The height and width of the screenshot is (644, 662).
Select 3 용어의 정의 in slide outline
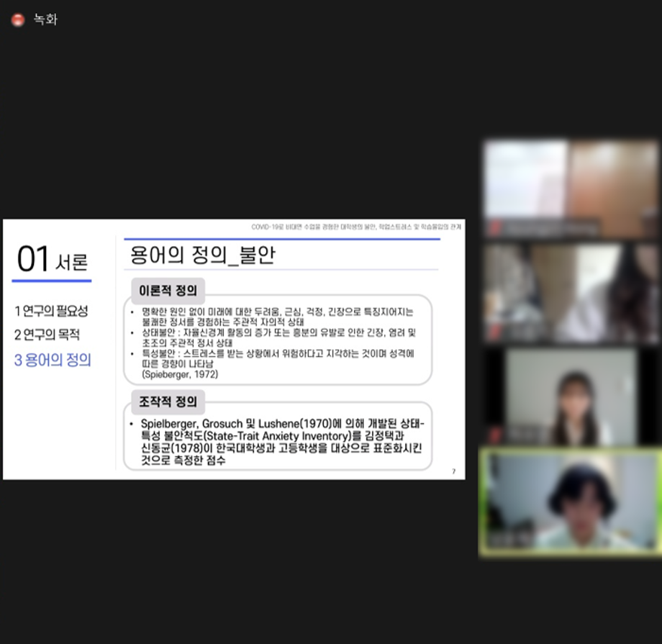pyautogui.click(x=53, y=360)
